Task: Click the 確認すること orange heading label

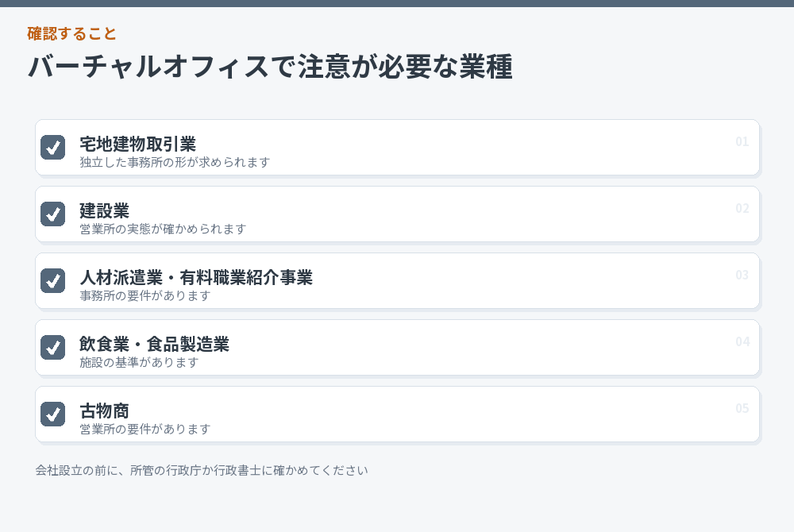Action: point(72,34)
